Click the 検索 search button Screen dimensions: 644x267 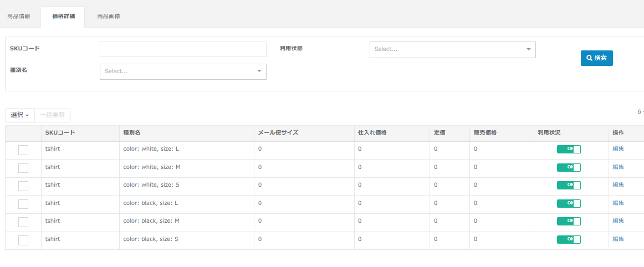tap(596, 58)
